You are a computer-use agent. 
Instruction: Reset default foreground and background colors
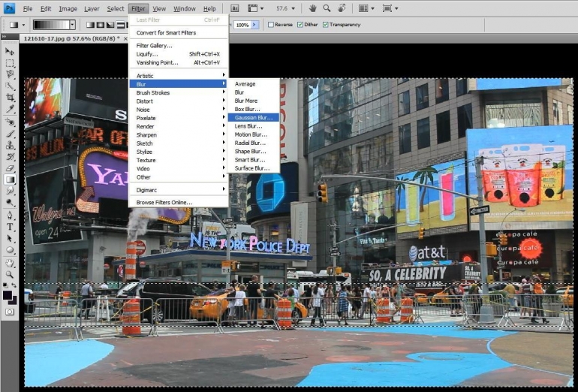pos(5,285)
